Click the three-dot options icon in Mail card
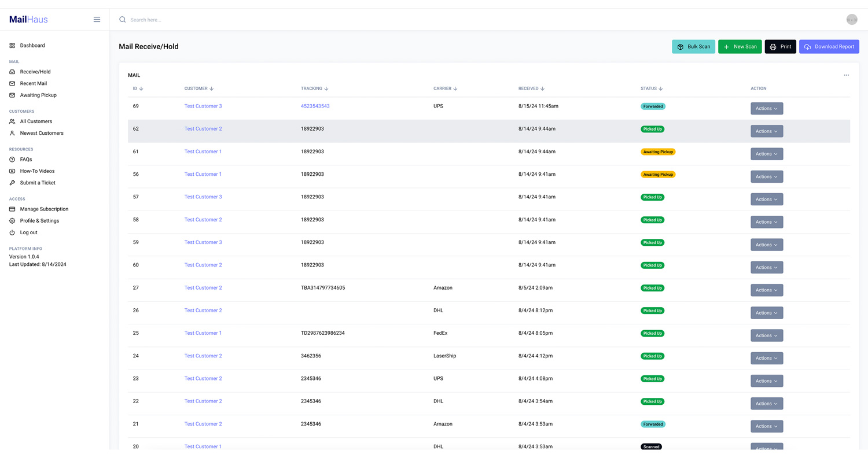The image size is (868, 458). (846, 75)
